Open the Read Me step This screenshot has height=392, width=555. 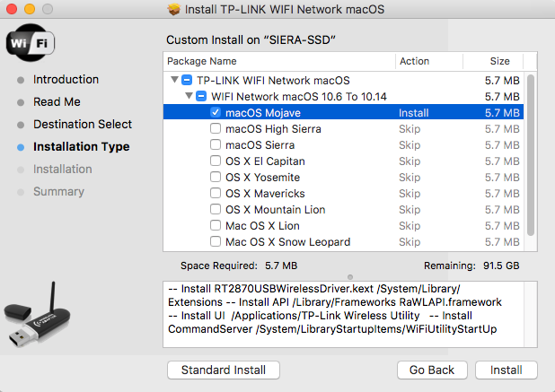pyautogui.click(x=57, y=101)
